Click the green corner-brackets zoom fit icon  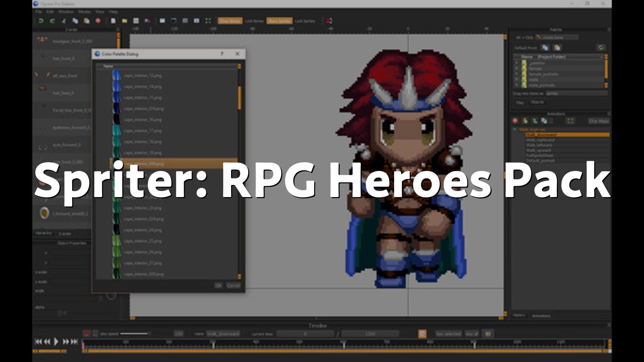pyautogui.click(x=208, y=21)
